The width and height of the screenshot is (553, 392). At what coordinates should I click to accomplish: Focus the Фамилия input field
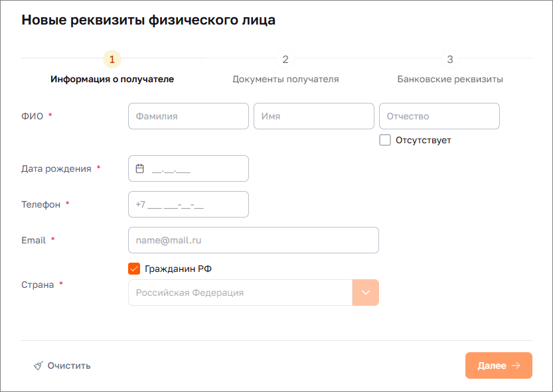point(189,116)
